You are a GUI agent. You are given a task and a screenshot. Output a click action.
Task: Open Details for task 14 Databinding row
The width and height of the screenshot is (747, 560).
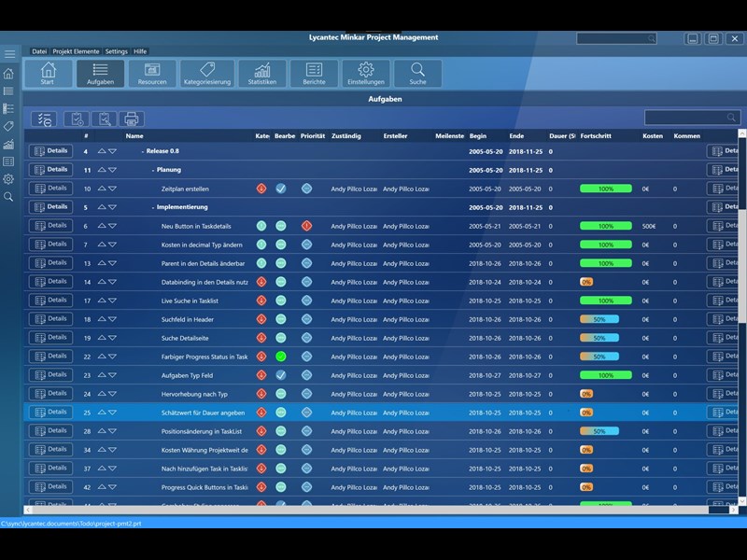tap(50, 282)
